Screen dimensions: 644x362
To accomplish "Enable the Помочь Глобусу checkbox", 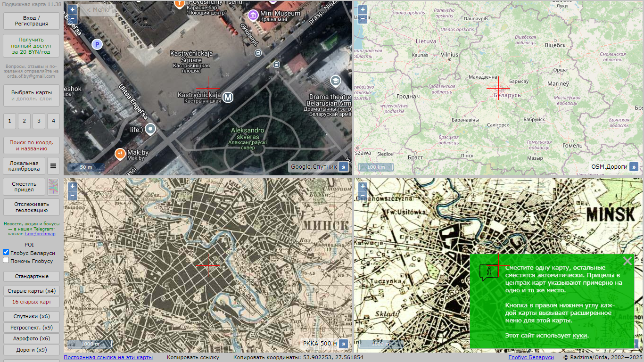I will click(x=6, y=260).
